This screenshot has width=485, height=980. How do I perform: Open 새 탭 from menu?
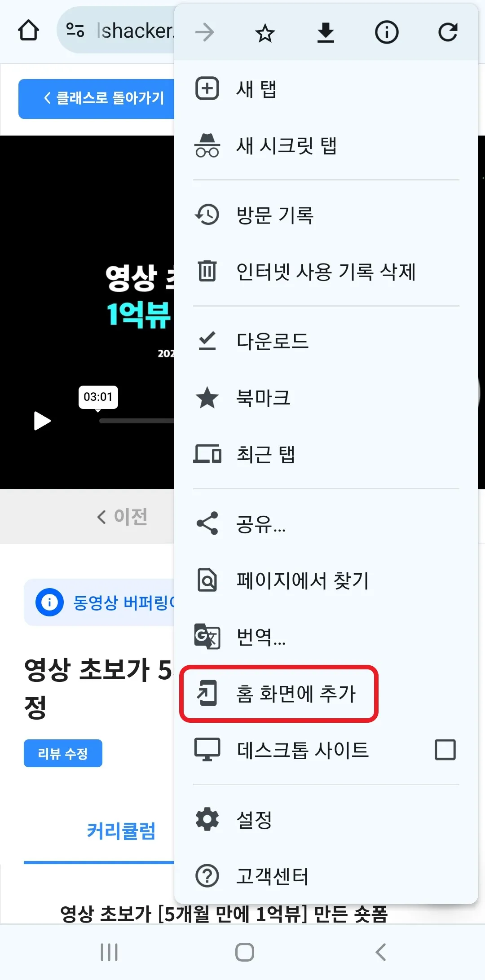(326, 88)
